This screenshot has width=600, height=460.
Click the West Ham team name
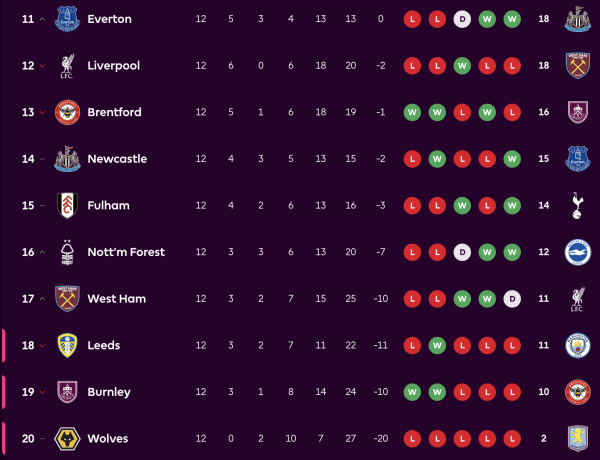pos(116,299)
